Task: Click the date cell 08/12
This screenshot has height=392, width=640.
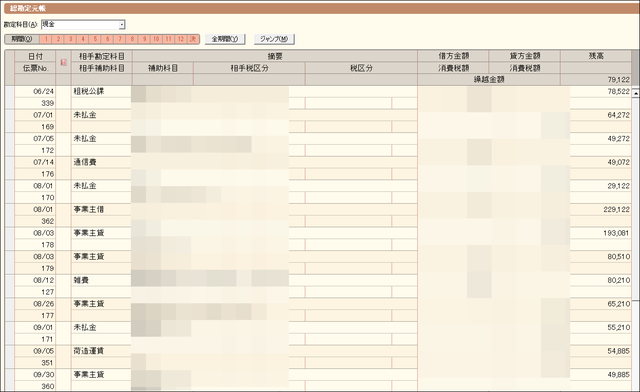Action: pos(35,281)
